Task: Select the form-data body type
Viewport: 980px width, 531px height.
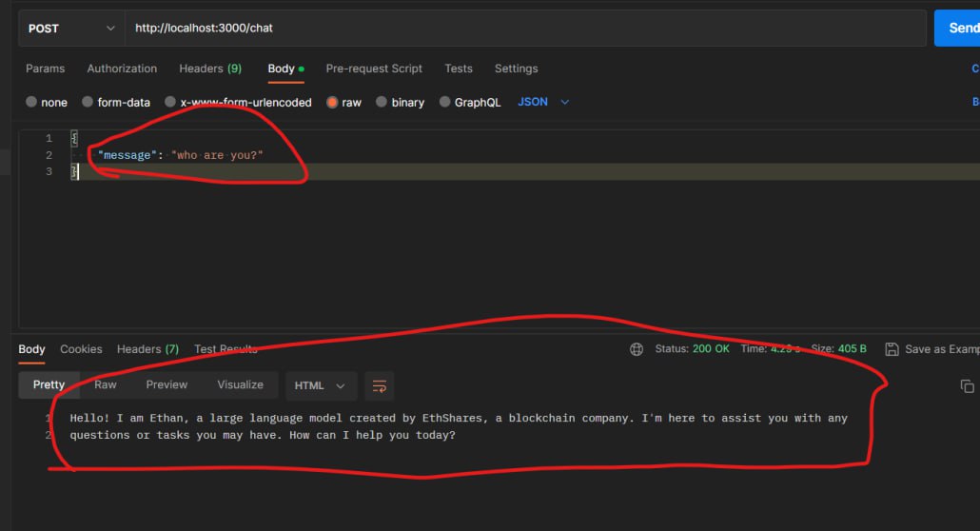Action: [116, 102]
